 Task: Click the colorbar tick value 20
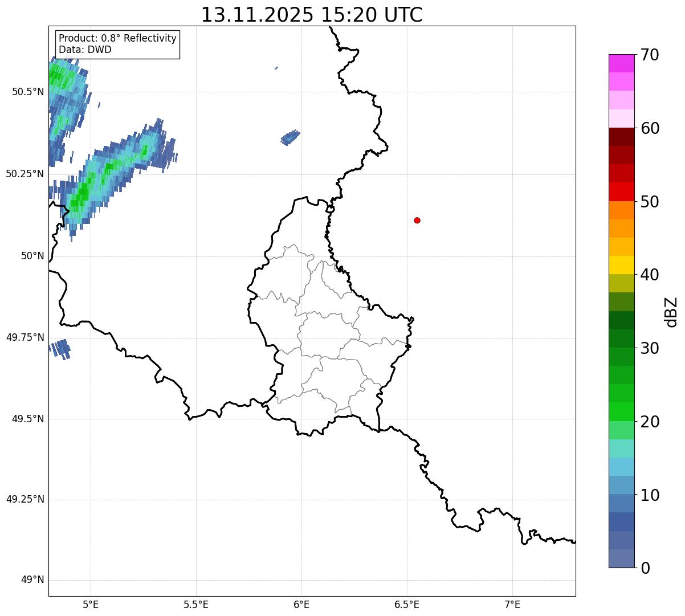pyautogui.click(x=650, y=422)
